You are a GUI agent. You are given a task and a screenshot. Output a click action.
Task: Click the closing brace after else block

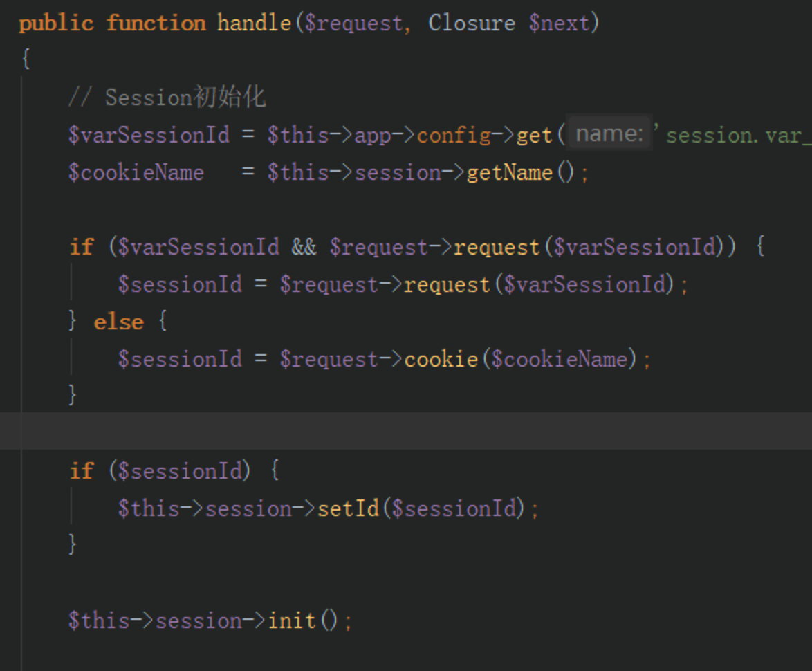73,394
